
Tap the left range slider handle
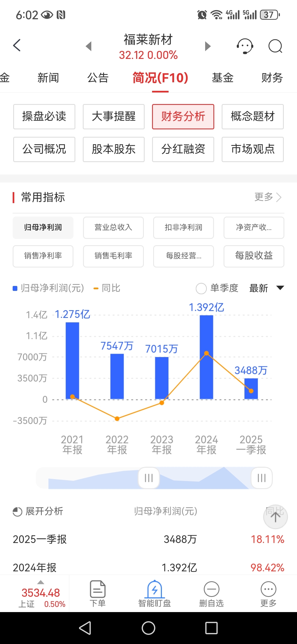149,478
